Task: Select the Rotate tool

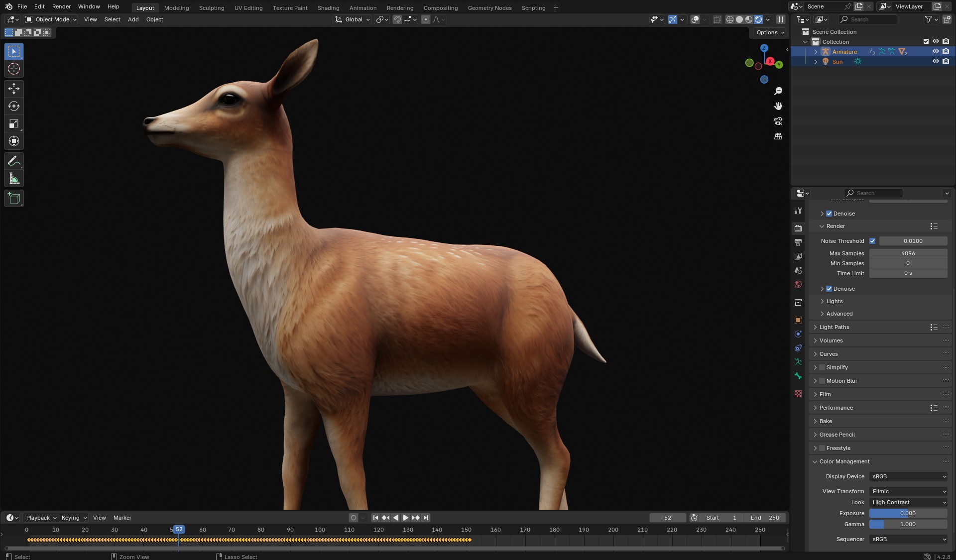Action: [x=14, y=106]
